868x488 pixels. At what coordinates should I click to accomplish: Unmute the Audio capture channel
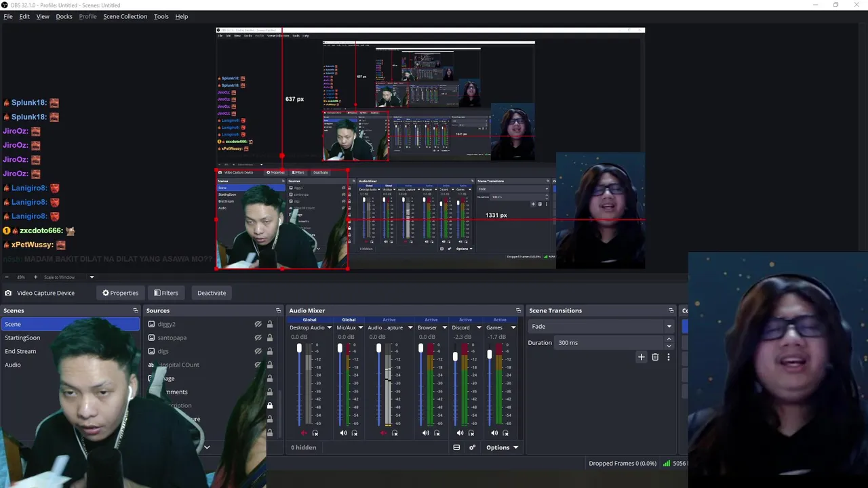[384, 433]
